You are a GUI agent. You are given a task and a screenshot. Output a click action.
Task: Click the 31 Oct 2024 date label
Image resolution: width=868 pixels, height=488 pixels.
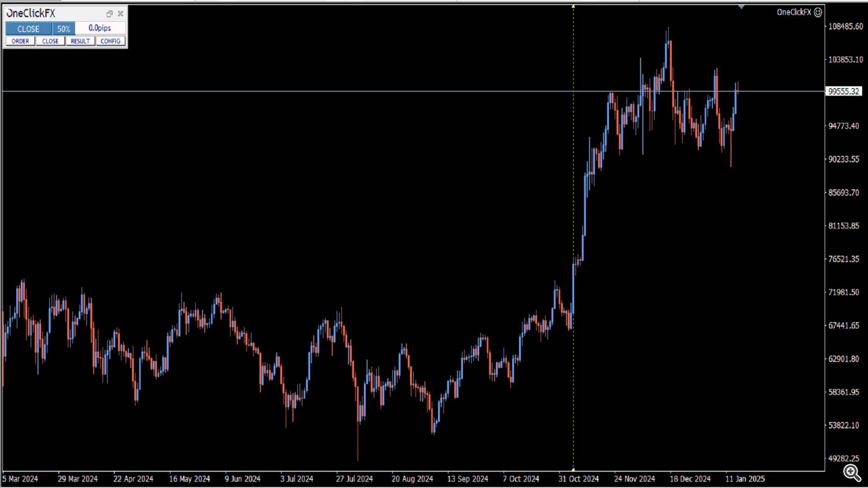(x=579, y=479)
